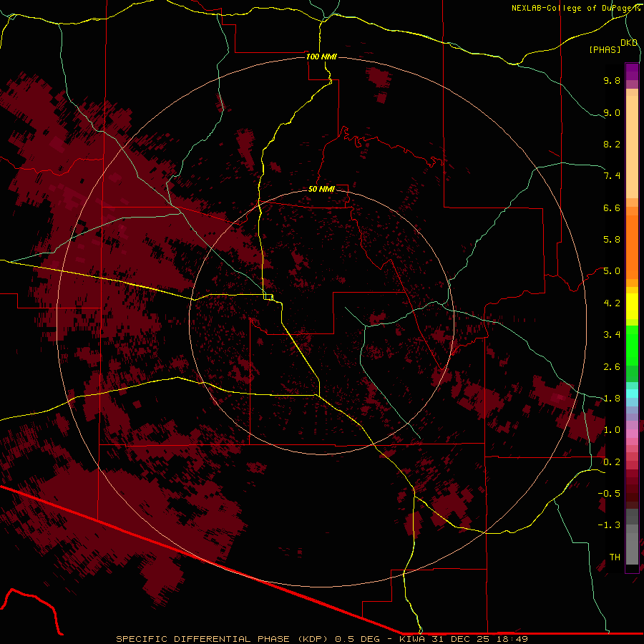Click the 1.8 value on the color scale
The image size is (644, 644).
[612, 399]
